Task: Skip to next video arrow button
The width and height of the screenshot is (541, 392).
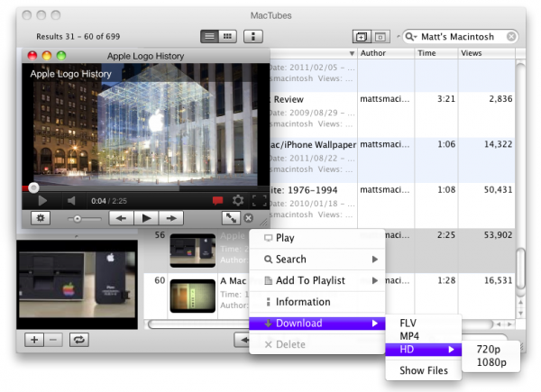Action: tap(171, 218)
